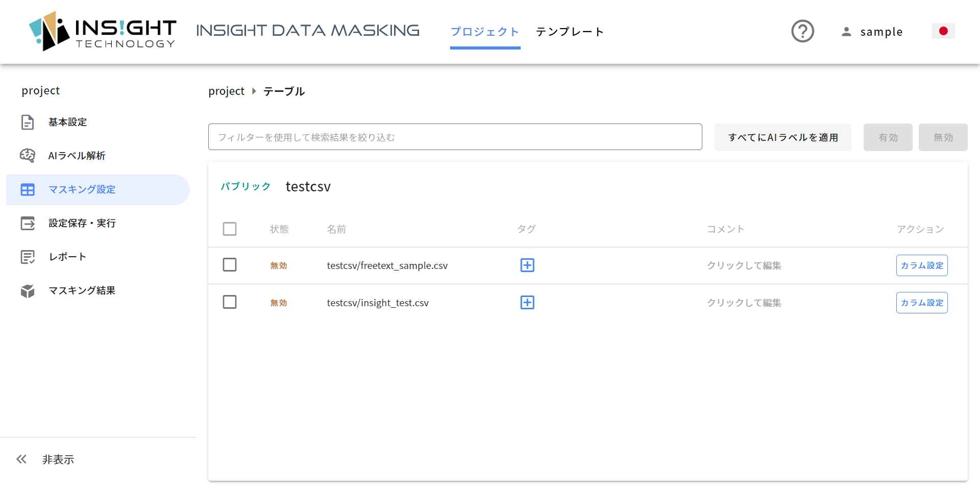Switch to the テンプレート tab
The width and height of the screenshot is (980, 491).
click(570, 32)
